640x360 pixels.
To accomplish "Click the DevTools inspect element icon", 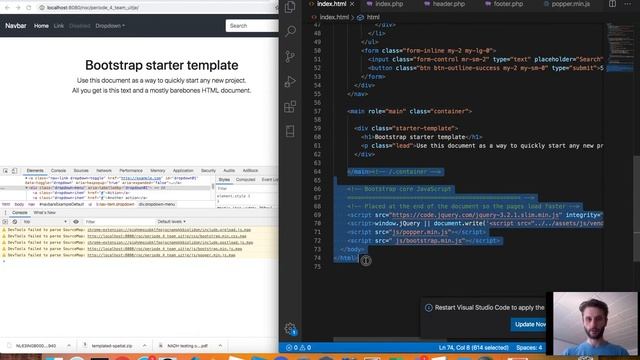I will click(6, 171).
